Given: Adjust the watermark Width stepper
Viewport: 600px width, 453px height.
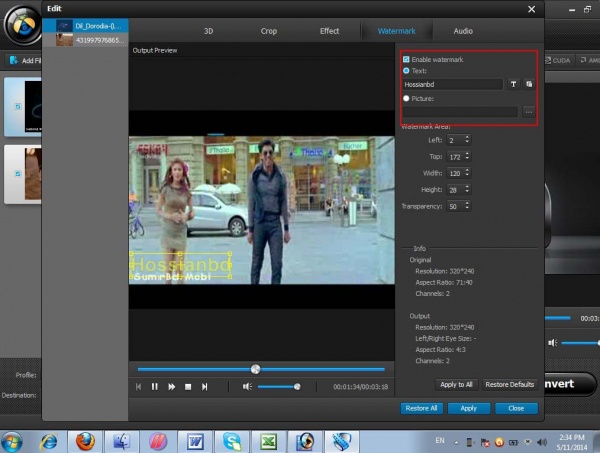Looking at the screenshot, I should pos(466,173).
